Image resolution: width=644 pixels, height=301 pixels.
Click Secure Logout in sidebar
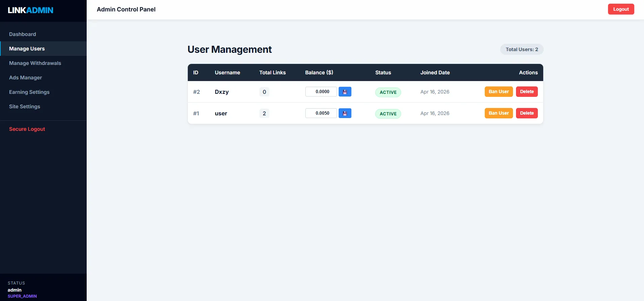[27, 129]
